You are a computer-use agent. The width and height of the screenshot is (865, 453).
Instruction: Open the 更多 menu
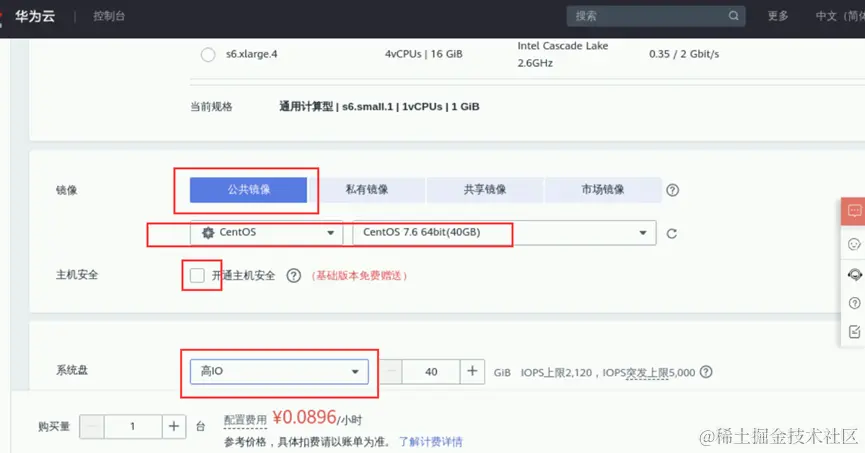click(x=778, y=16)
